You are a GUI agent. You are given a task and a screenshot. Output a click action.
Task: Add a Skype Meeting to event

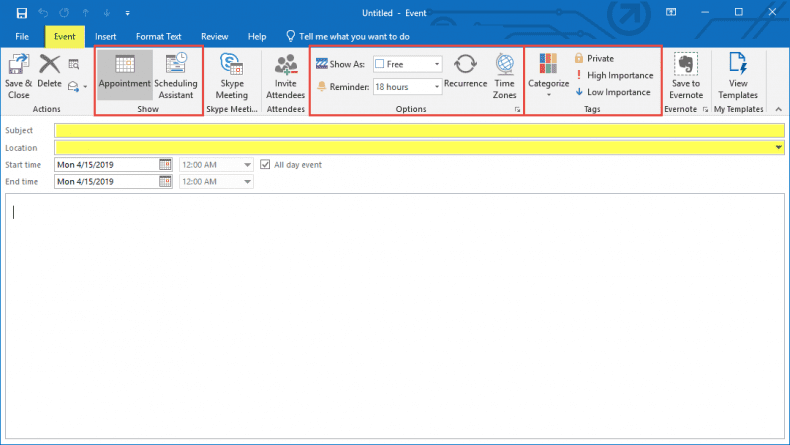click(x=232, y=75)
